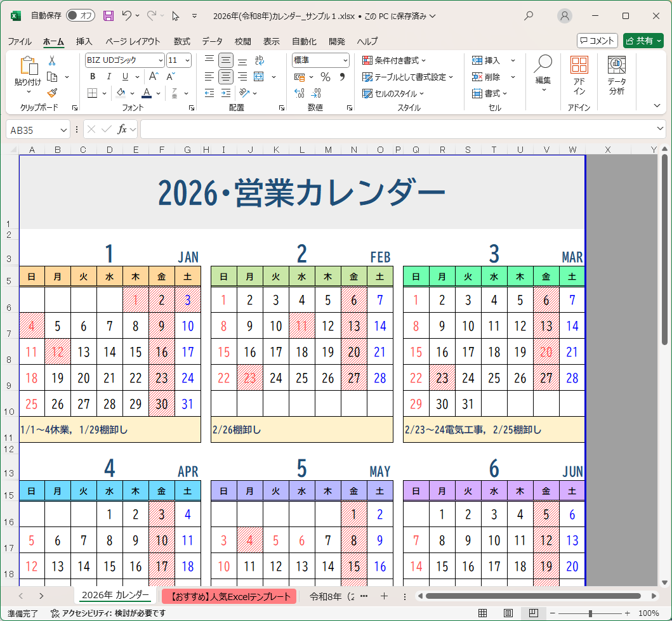Image resolution: width=672 pixels, height=621 pixels.
Task: Click the percent style icon
Action: click(326, 77)
